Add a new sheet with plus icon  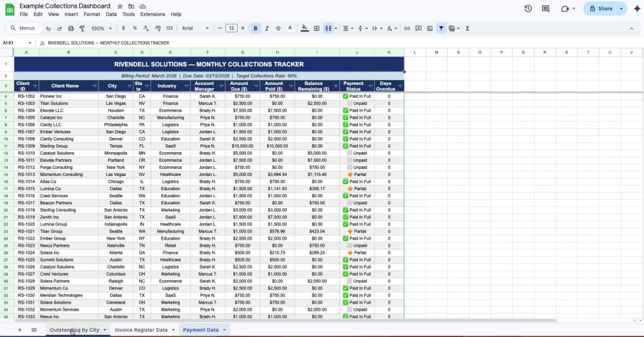19,330
